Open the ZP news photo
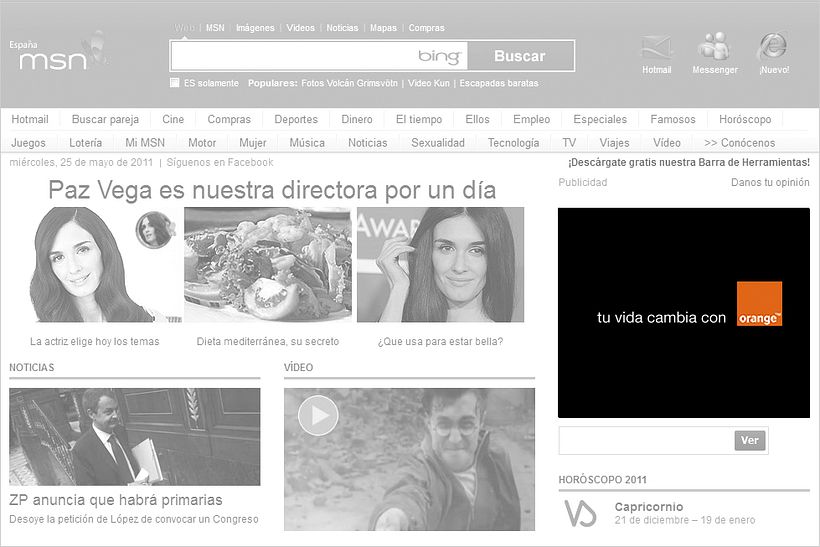 [134, 437]
